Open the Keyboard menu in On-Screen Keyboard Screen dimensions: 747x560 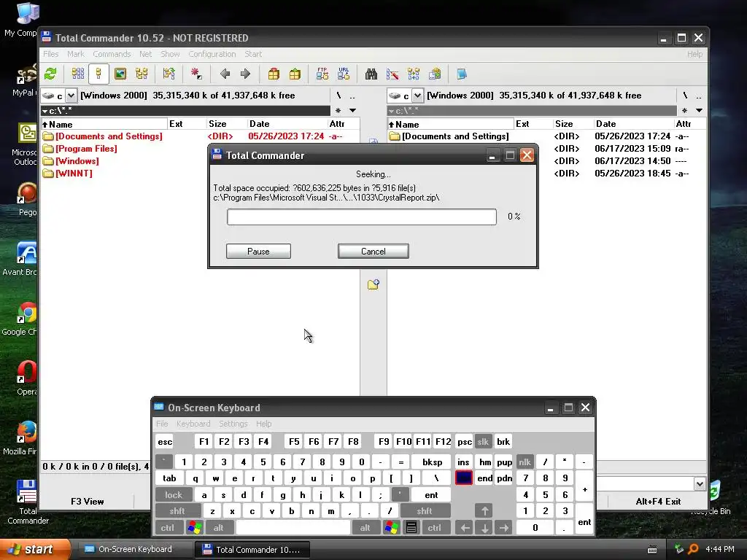tap(193, 424)
